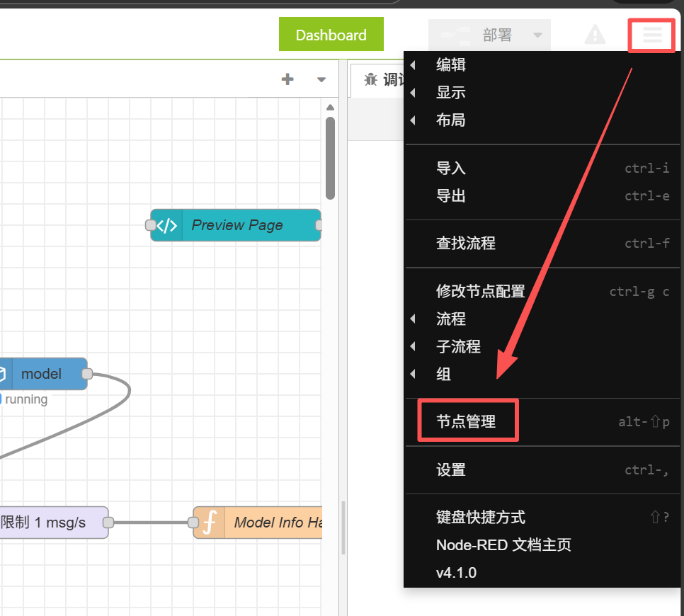Expand the 子流程 submenu
Screen dimensions: 684x616
point(458,346)
